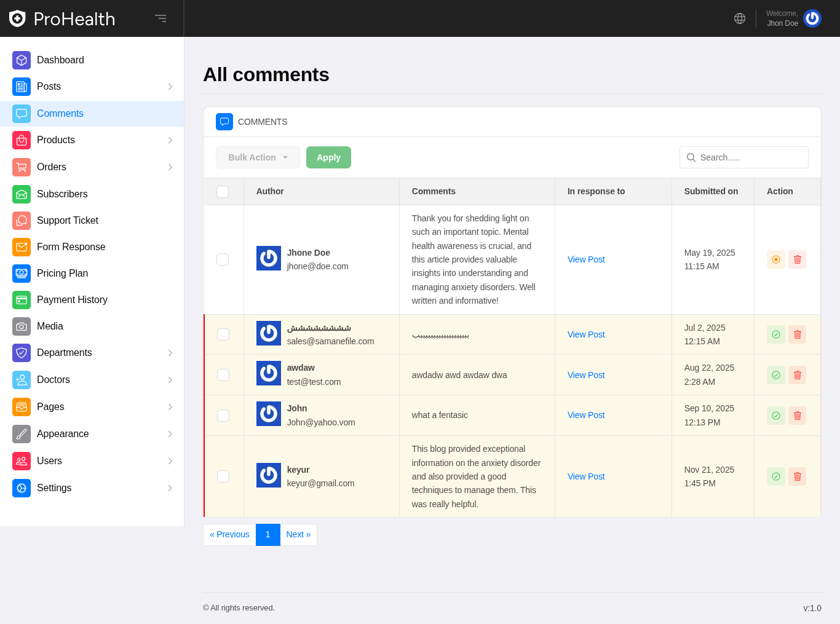Collapse sidebar using the hamburger menu icon
Screen dimensions: 840x624
(x=160, y=18)
